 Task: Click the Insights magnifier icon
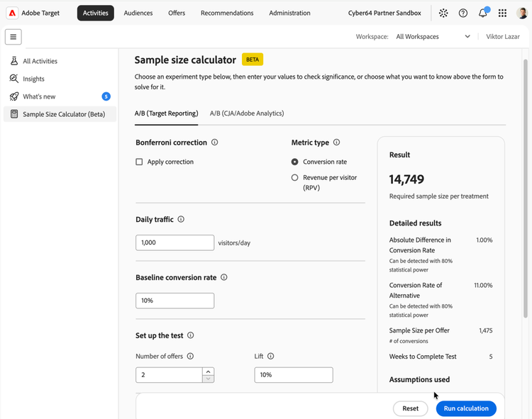14,79
